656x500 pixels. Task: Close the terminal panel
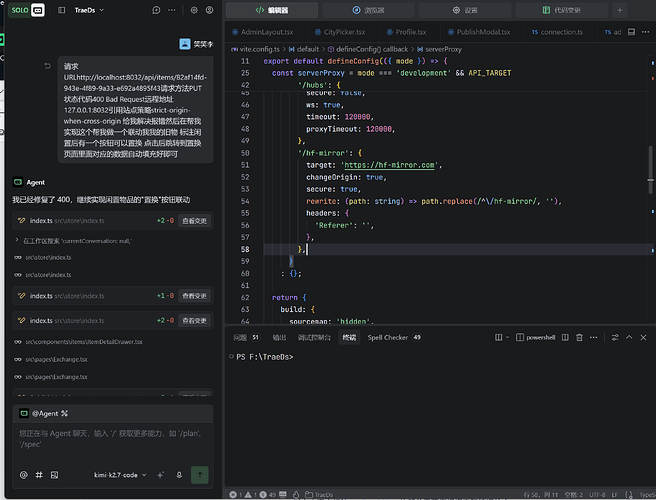point(643,337)
